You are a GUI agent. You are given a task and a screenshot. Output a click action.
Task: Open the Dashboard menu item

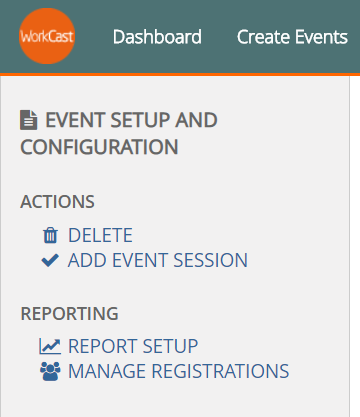point(157,37)
